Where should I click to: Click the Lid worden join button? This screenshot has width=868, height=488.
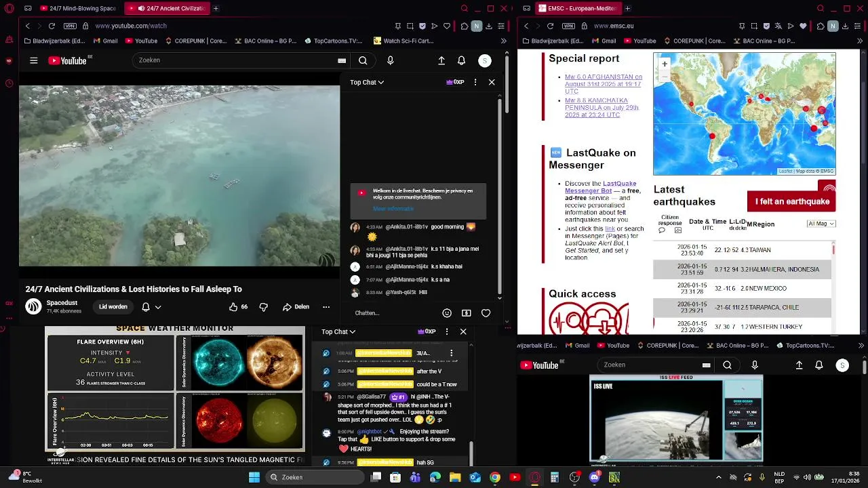(x=113, y=307)
